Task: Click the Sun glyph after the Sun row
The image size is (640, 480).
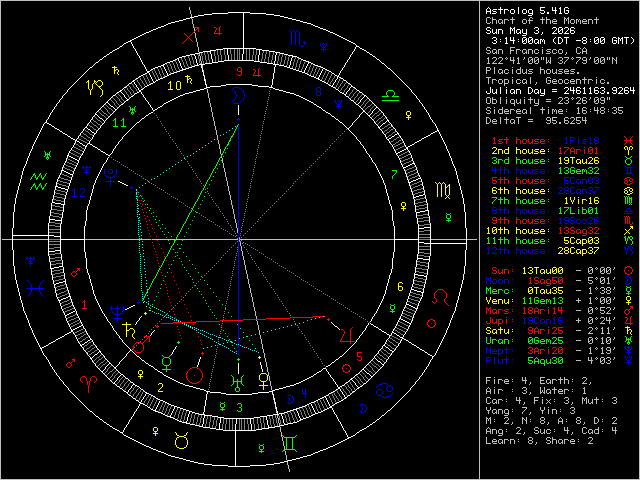Action: pos(629,271)
